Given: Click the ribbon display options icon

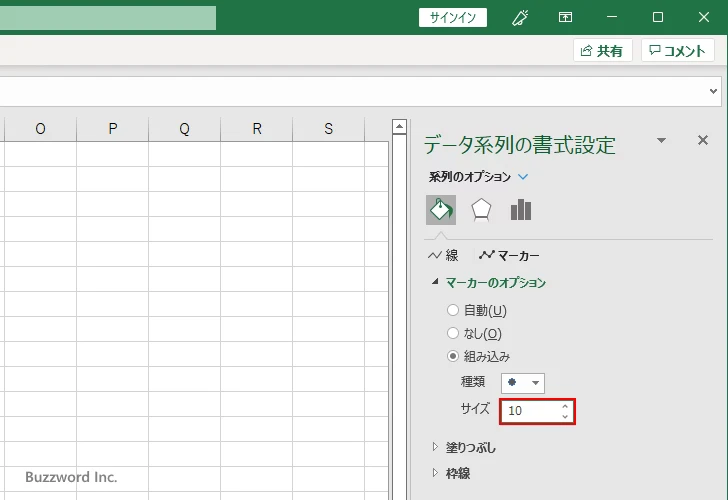Looking at the screenshot, I should [x=566, y=17].
